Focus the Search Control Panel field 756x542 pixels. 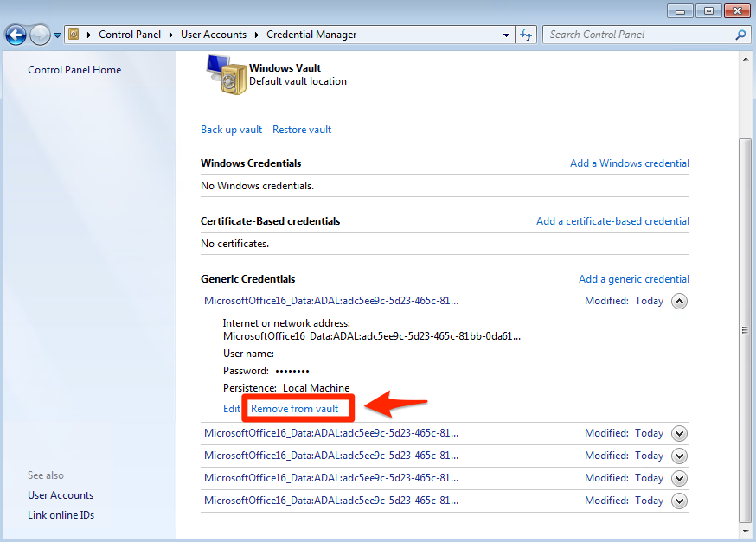[x=638, y=35]
